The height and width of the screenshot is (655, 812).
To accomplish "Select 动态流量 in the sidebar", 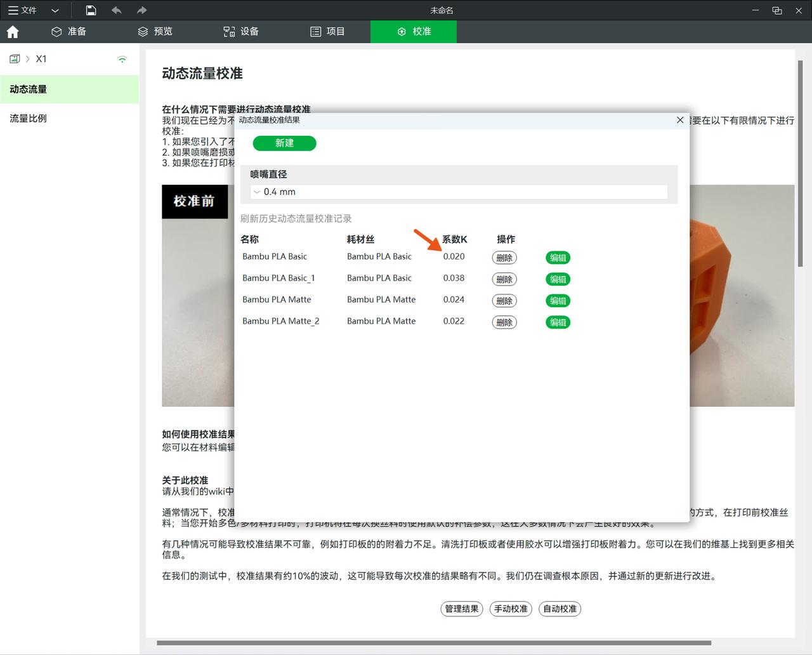I will click(69, 89).
